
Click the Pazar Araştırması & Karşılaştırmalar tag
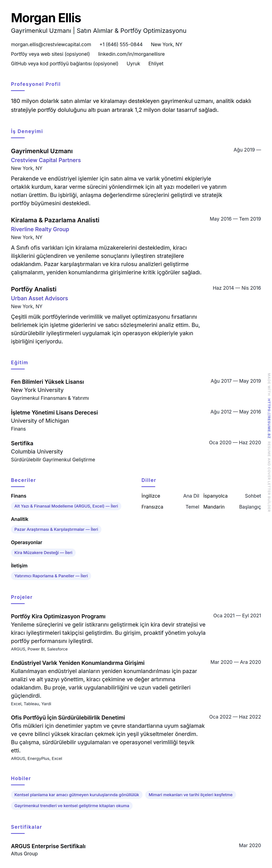pos(56,529)
